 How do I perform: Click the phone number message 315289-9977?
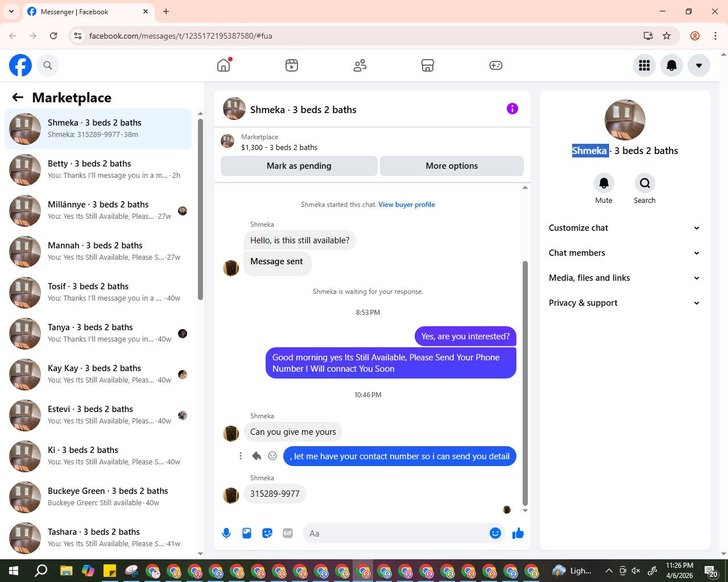coord(275,493)
